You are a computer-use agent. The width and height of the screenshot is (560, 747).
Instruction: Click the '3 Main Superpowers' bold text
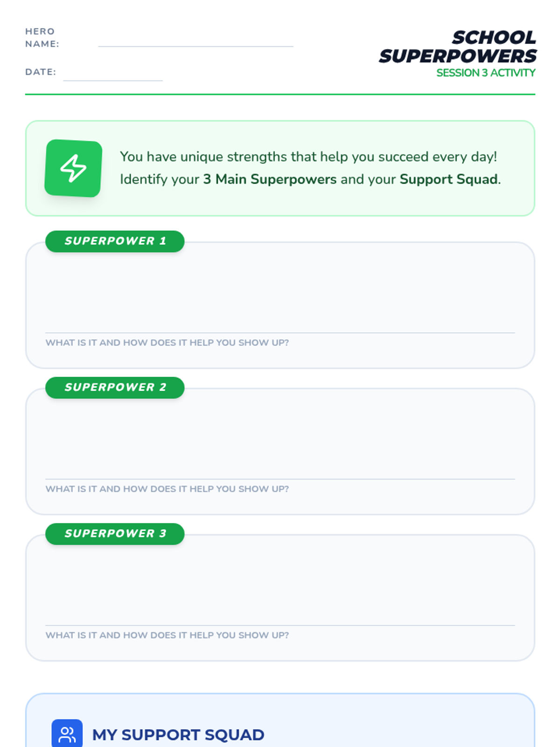click(270, 179)
